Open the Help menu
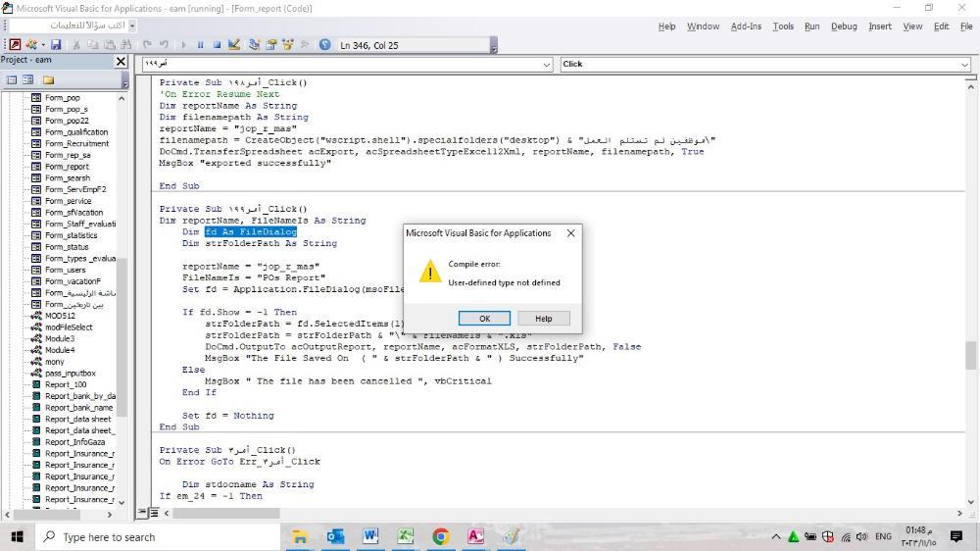Image resolution: width=980 pixels, height=551 pixels. tap(666, 26)
